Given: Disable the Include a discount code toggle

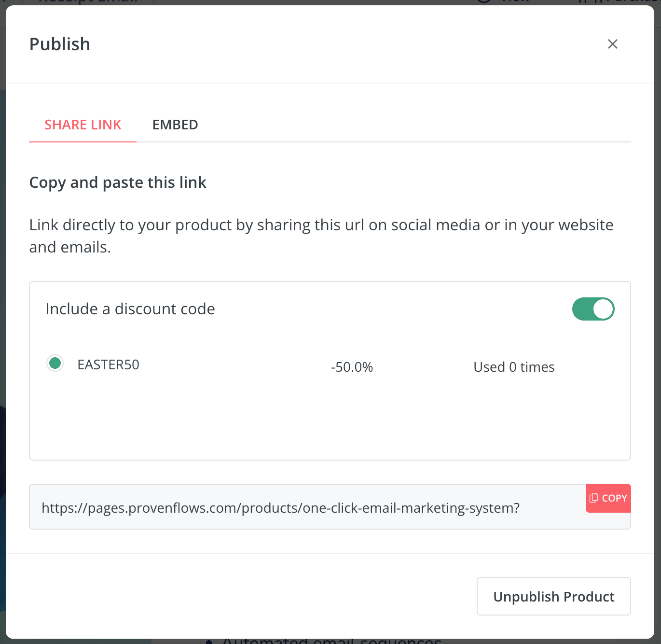Looking at the screenshot, I should 593,309.
